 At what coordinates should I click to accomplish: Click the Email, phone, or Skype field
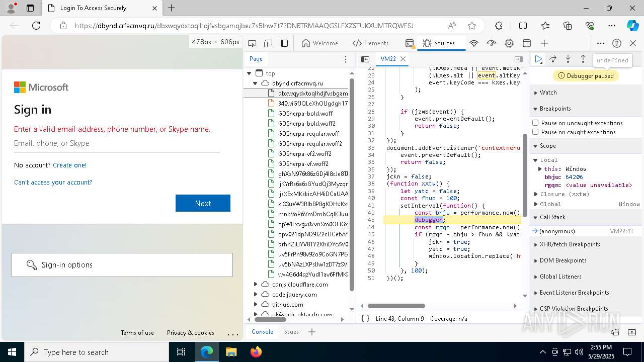[117, 143]
